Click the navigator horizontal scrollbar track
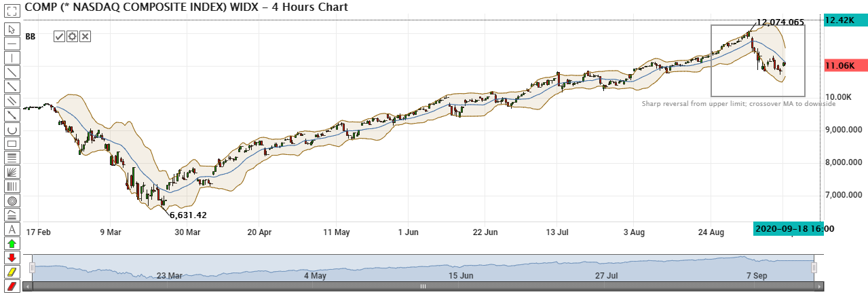The image size is (868, 301). pyautogui.click(x=422, y=287)
